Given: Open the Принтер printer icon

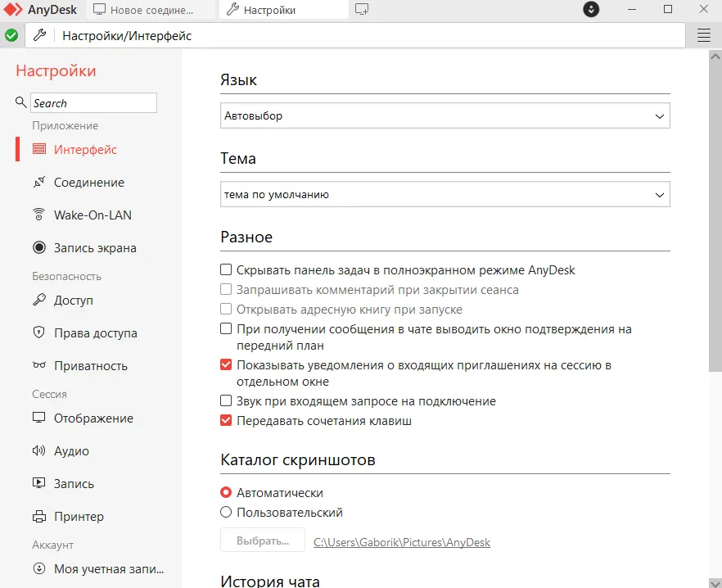Looking at the screenshot, I should (x=38, y=517).
